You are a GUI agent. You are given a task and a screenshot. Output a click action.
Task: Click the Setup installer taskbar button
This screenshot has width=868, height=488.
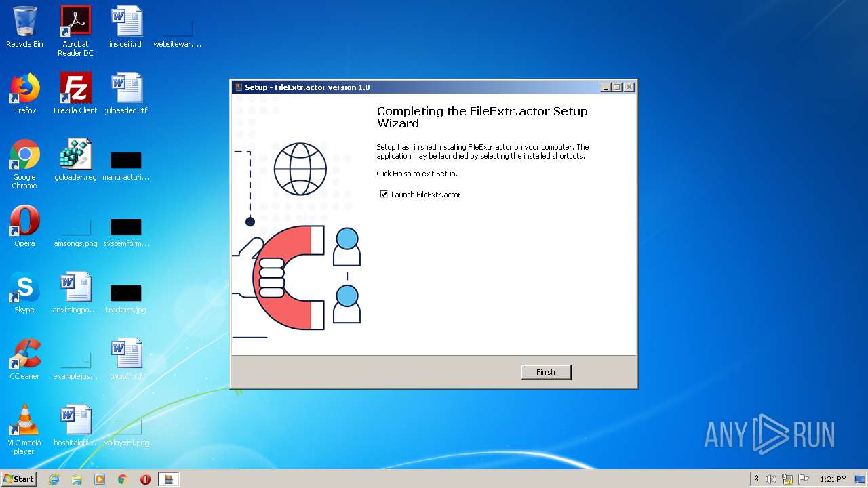(x=169, y=479)
